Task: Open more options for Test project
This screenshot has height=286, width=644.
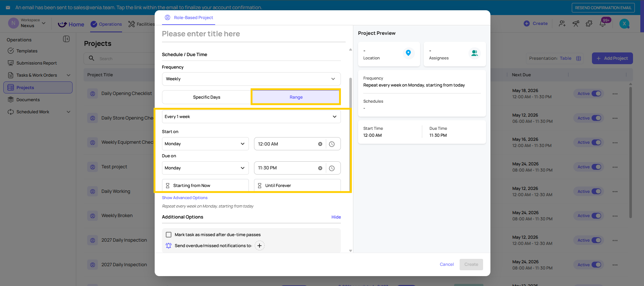Action: coord(615,167)
